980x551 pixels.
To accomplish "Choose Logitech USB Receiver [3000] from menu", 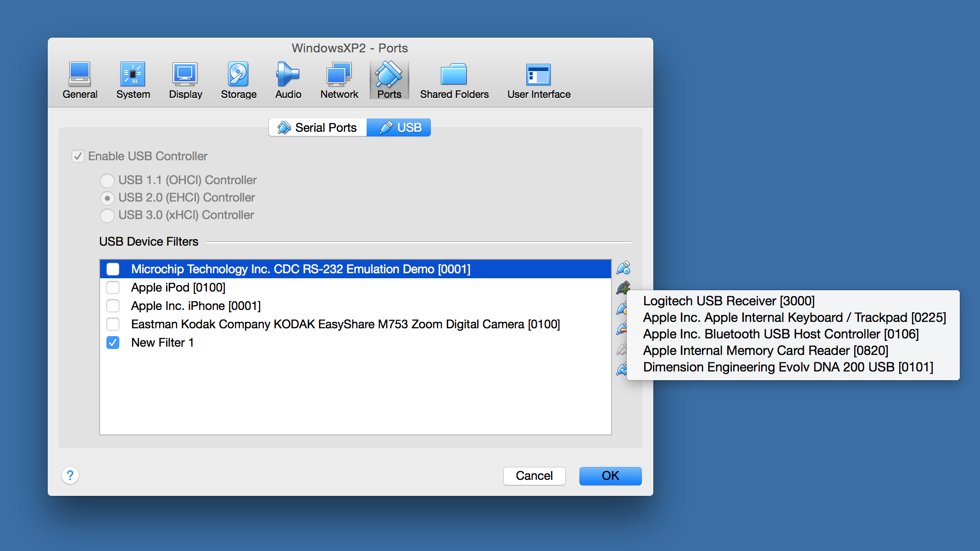I will tap(793, 301).
